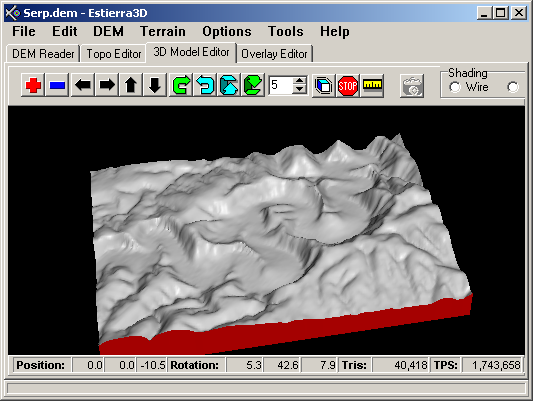Click the red plus zoom-in icon
533x401 pixels.
(33, 85)
